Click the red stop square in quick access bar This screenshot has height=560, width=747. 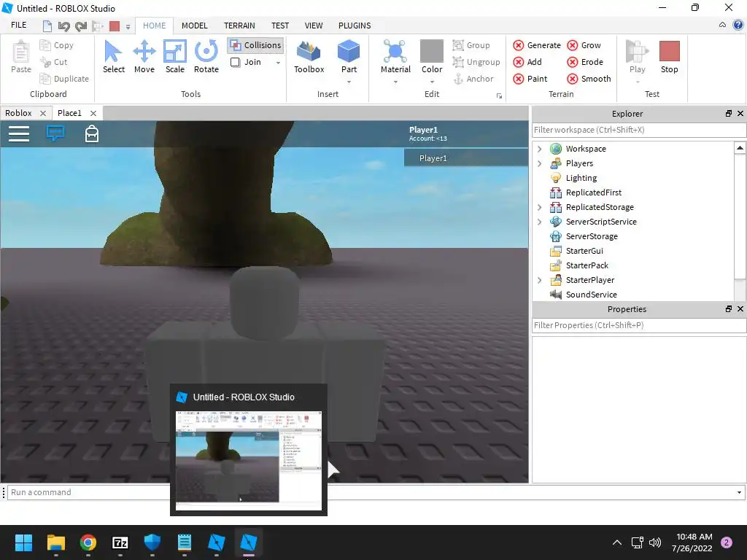tap(115, 26)
